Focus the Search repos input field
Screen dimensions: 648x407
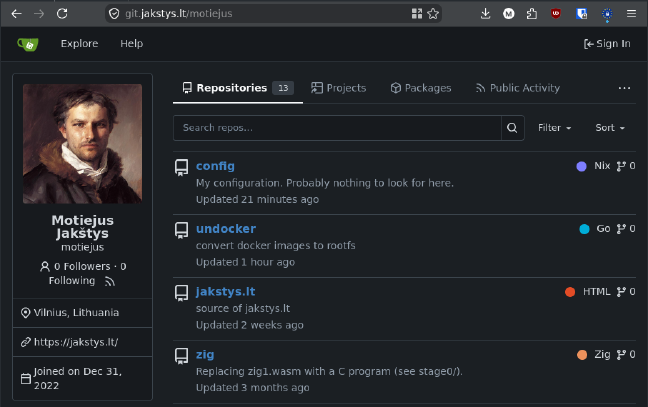click(337, 128)
